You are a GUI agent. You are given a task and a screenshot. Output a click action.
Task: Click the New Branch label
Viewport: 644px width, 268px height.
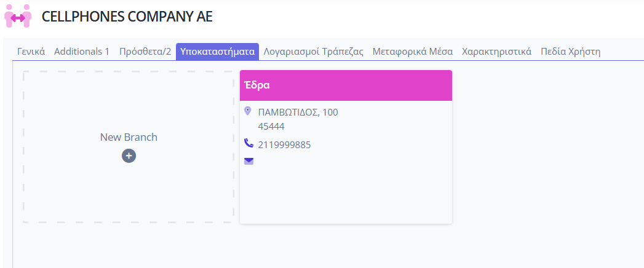129,137
